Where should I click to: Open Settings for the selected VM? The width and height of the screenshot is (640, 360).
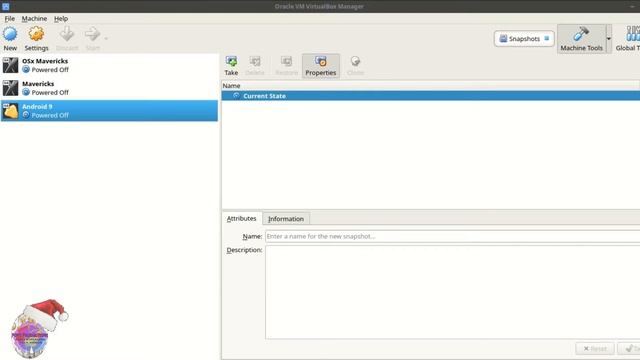[36, 39]
